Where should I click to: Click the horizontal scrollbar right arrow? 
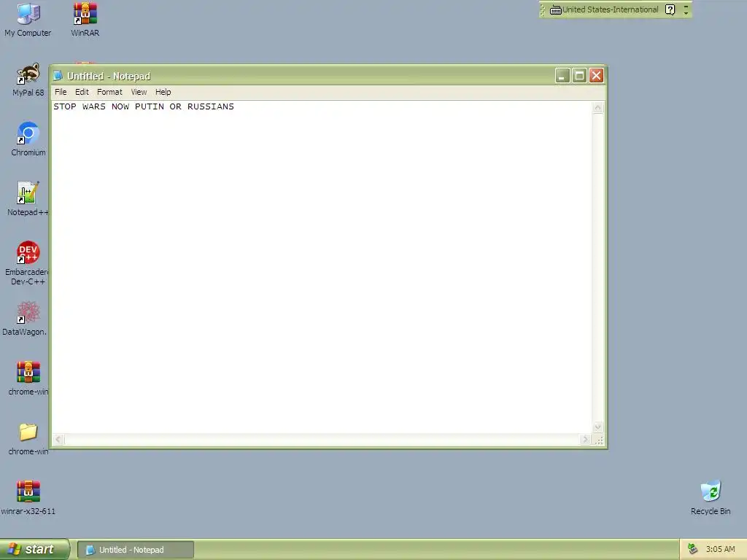[586, 440]
